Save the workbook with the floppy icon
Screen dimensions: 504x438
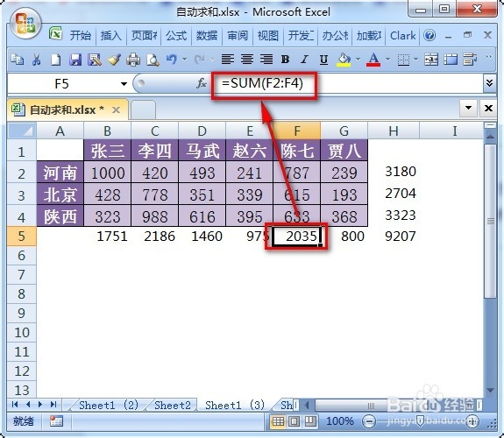75,60
